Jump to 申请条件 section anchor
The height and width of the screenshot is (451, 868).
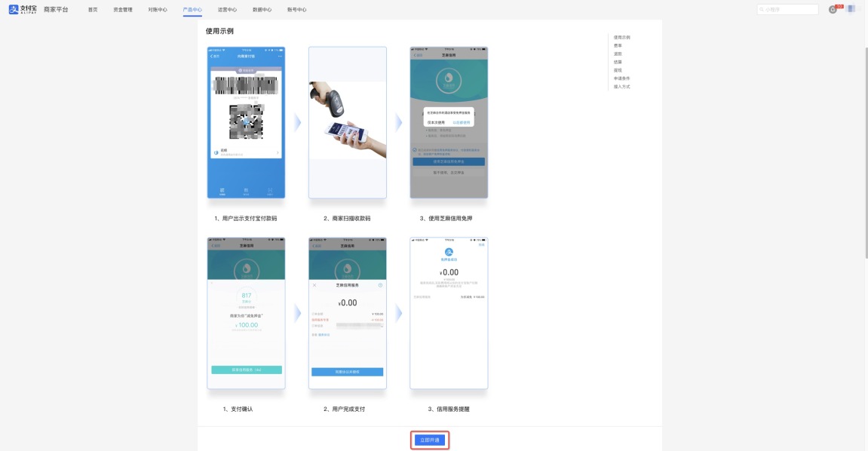click(x=621, y=78)
